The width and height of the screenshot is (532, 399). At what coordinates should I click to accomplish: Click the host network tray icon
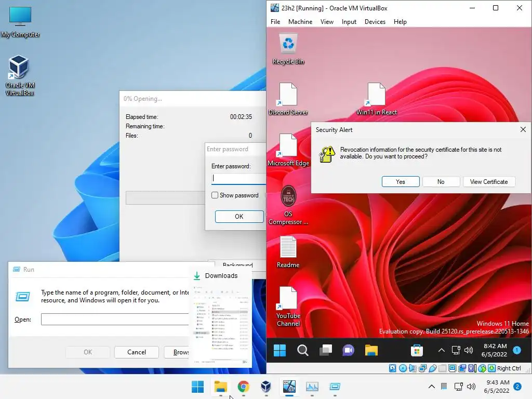pos(458,387)
